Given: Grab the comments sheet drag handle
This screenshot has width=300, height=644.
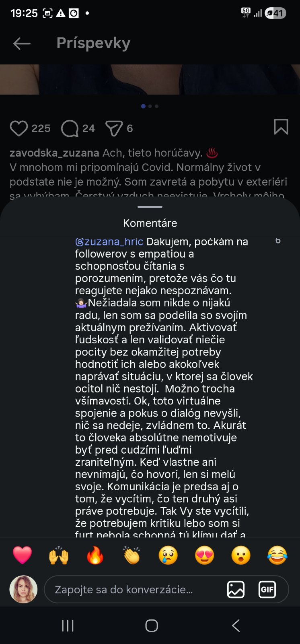Looking at the screenshot, I should pyautogui.click(x=150, y=207).
